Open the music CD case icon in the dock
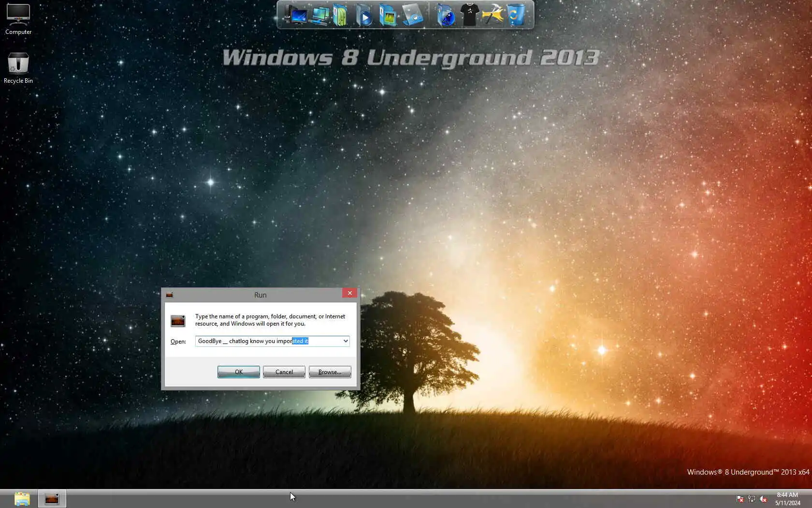The width and height of the screenshot is (812, 508). coord(412,15)
